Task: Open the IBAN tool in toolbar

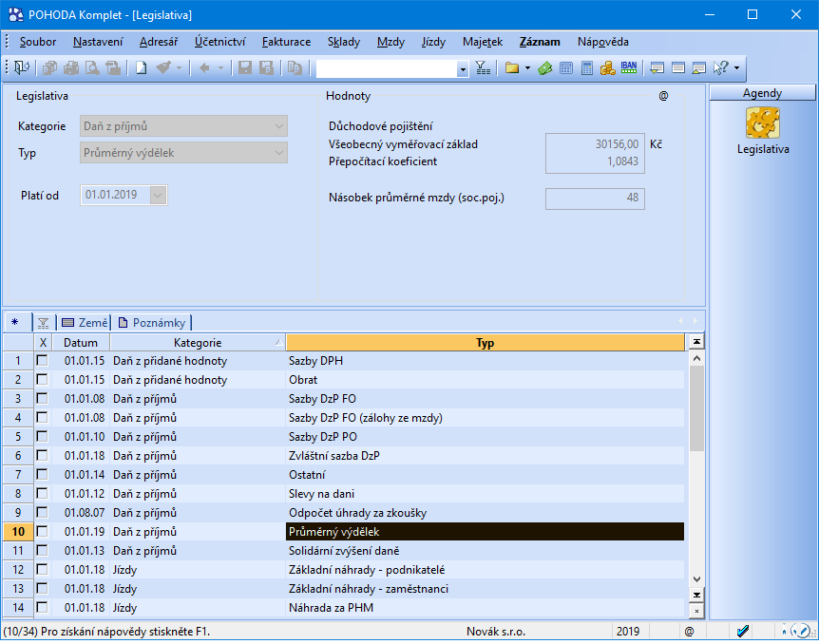Action: pos(629,67)
